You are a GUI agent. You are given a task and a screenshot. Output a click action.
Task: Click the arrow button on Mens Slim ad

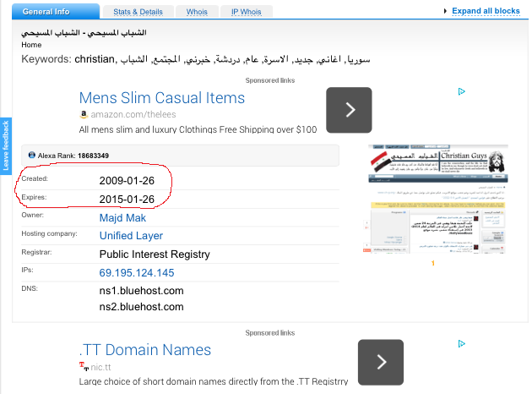tap(349, 110)
